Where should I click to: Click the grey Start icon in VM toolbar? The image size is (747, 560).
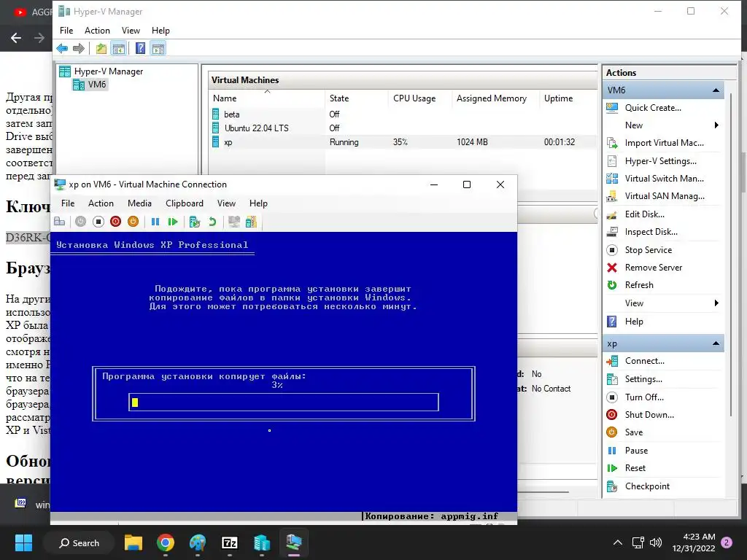click(80, 222)
